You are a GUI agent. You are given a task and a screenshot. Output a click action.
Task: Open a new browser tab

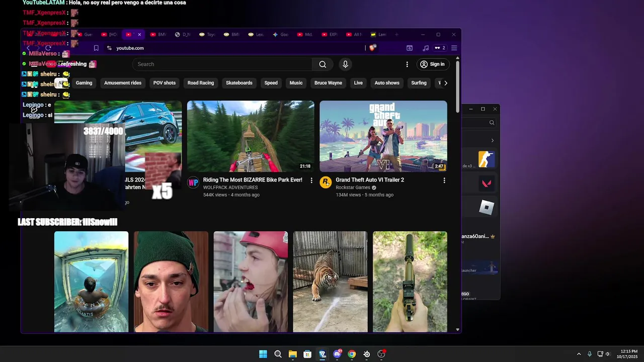click(x=396, y=35)
